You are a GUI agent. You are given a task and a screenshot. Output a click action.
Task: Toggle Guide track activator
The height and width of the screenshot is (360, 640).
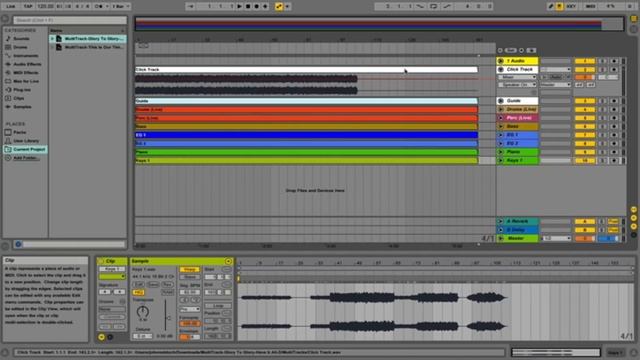pyautogui.click(x=584, y=101)
